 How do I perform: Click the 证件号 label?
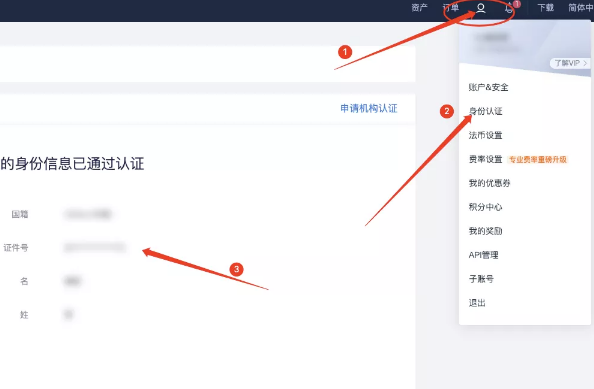(x=16, y=248)
